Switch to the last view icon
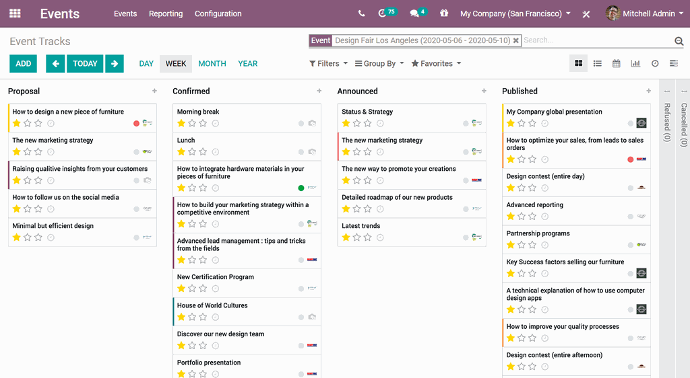 [x=674, y=63]
